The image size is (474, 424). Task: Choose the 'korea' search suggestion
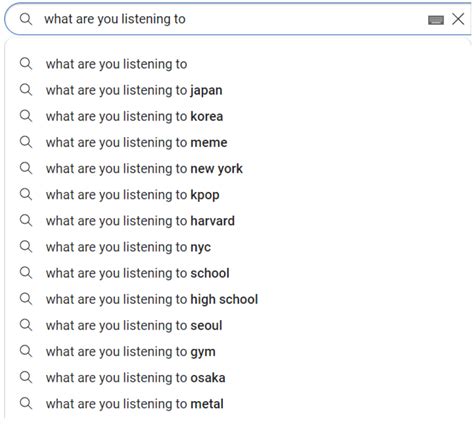[238, 116]
